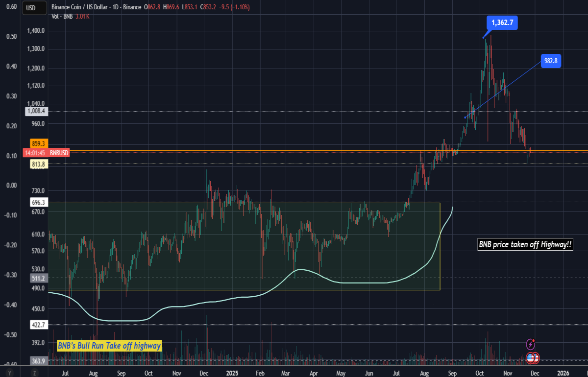588x377 pixels.
Task: Select the 982.8 price callout label
Action: coord(551,61)
